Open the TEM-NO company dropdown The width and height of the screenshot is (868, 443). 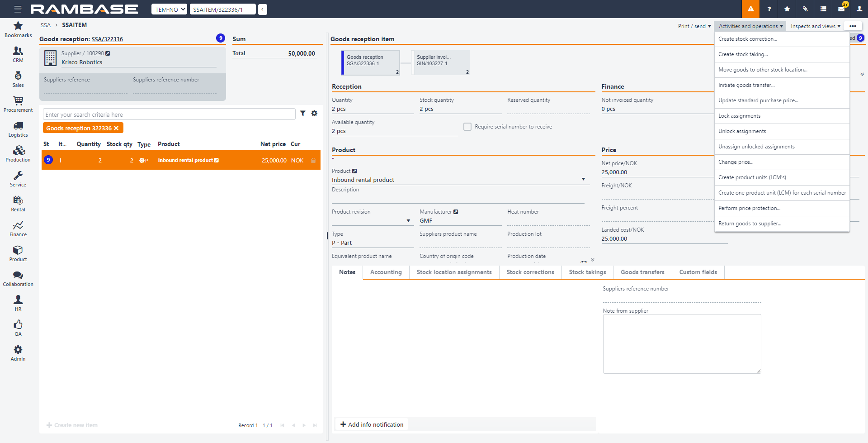click(169, 10)
